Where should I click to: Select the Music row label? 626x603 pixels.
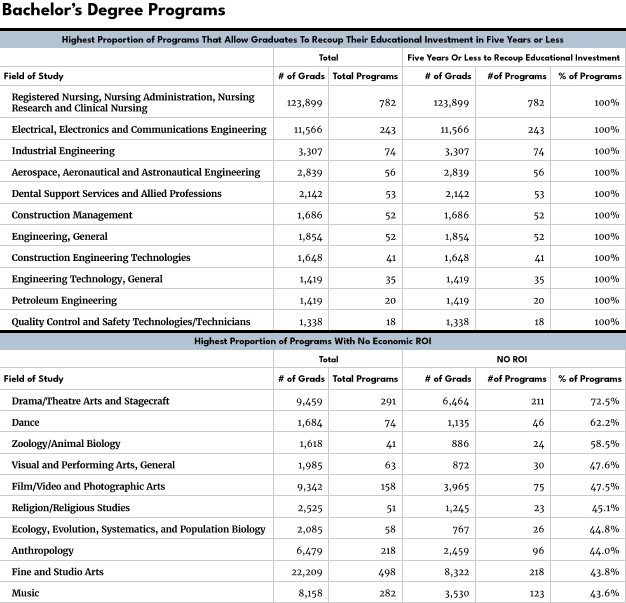point(27,593)
